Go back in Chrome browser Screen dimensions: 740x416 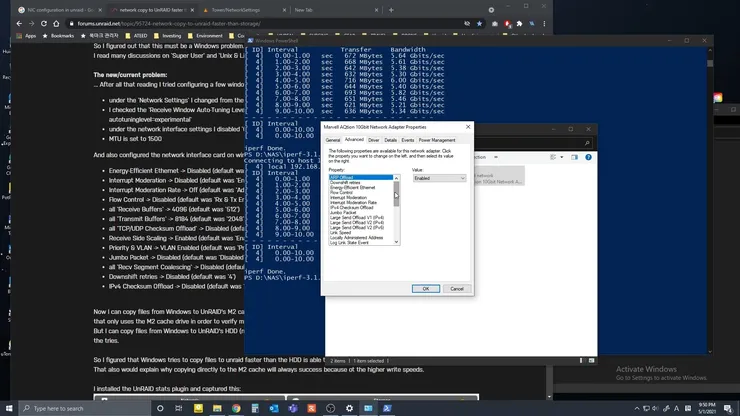click(19, 24)
